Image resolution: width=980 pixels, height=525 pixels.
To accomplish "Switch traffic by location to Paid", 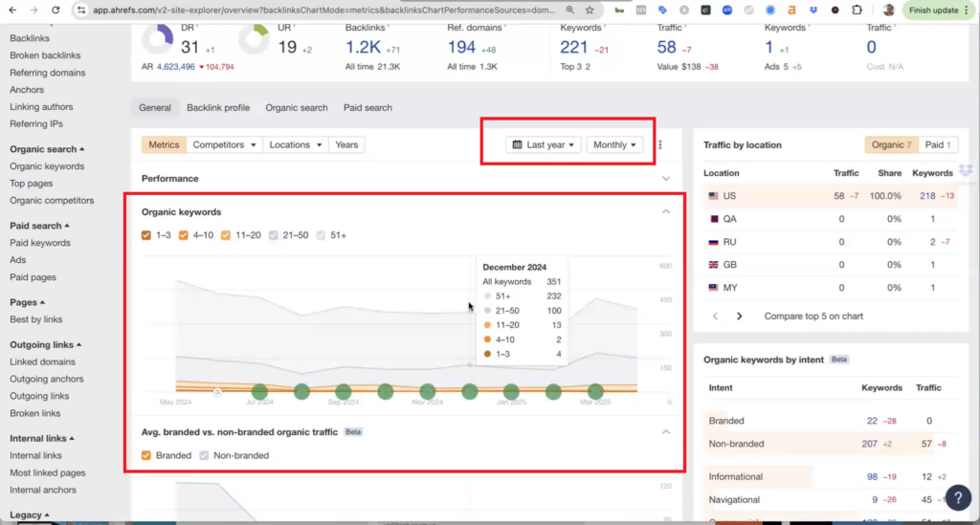I will (x=938, y=144).
